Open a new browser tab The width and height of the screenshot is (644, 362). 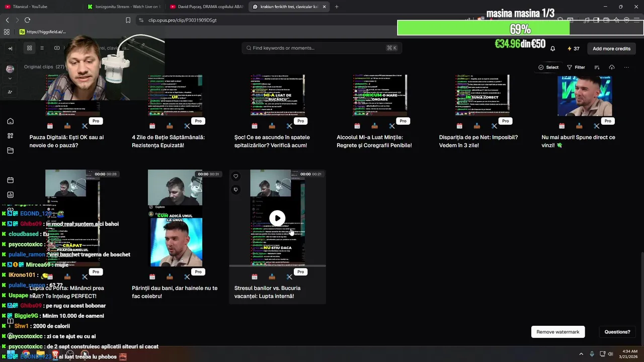click(x=337, y=7)
